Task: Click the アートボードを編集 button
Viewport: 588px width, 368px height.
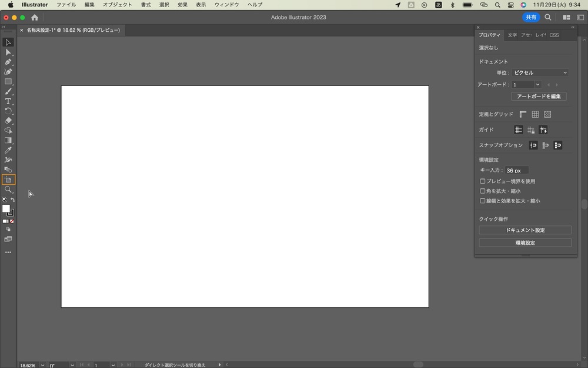Action: pyautogui.click(x=539, y=97)
